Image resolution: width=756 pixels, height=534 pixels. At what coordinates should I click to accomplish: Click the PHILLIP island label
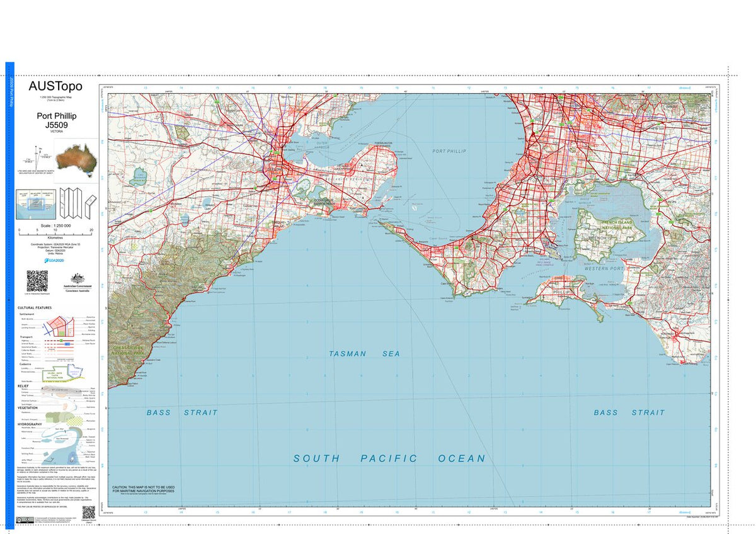tap(561, 292)
